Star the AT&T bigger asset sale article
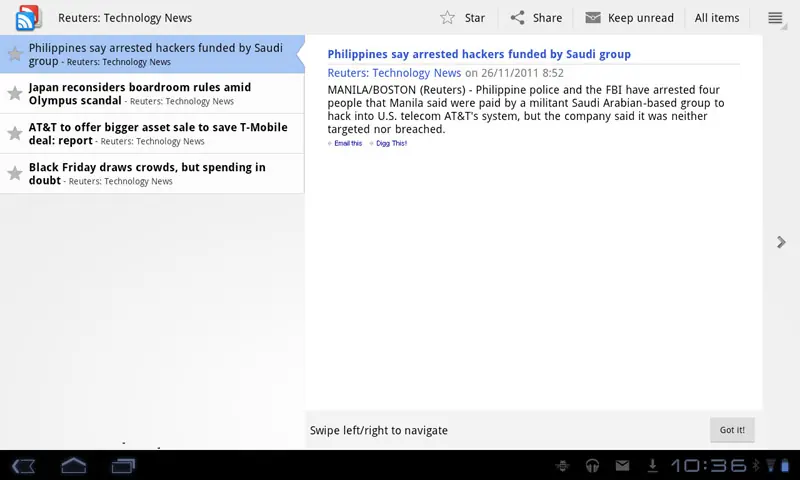800x480 pixels. [x=15, y=133]
